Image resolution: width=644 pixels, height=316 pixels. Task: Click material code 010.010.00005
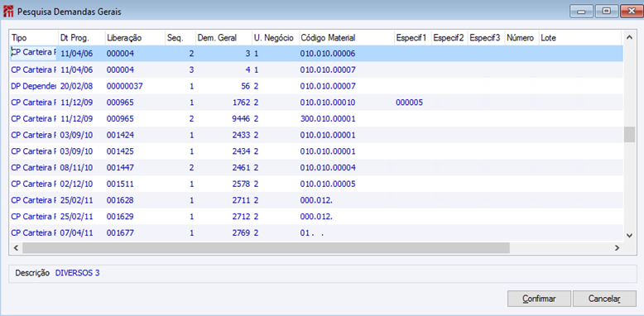pyautogui.click(x=328, y=184)
